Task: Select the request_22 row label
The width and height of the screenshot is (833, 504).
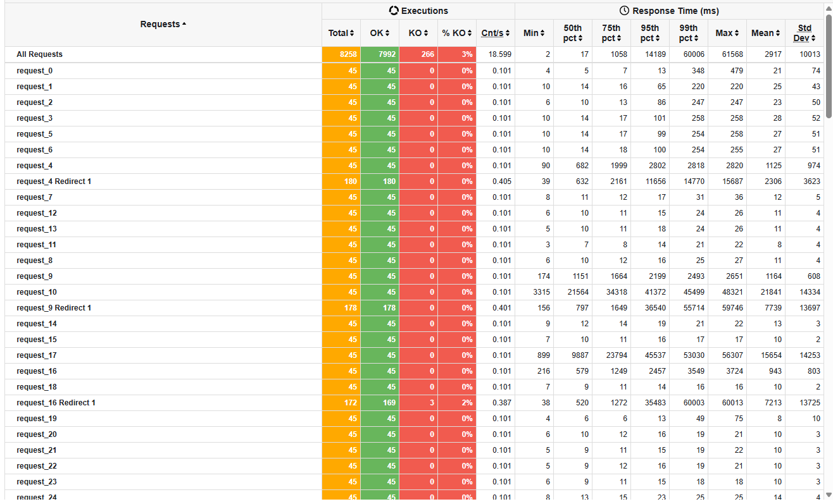Action: pyautogui.click(x=37, y=466)
